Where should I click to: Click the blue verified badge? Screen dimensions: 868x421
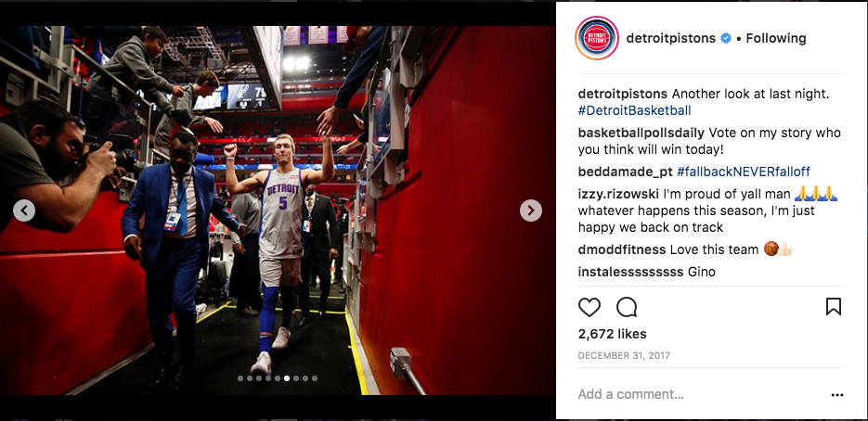click(x=726, y=38)
